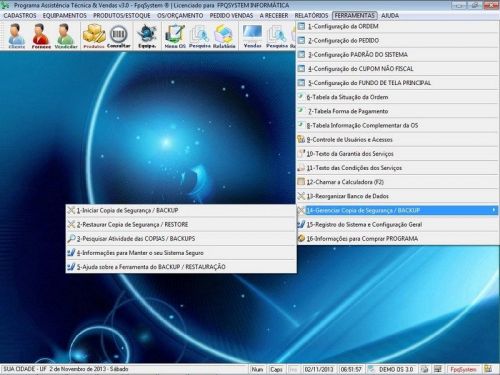This screenshot has width=500, height=375.
Task: Close the FERRAMENTAS menu
Action: pos(355,16)
